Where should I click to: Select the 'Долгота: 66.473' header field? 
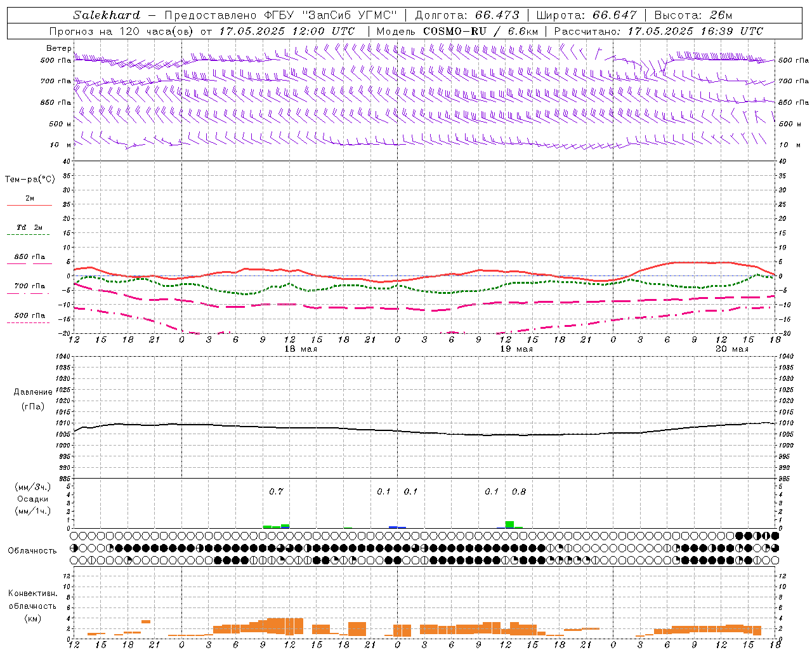[467, 15]
